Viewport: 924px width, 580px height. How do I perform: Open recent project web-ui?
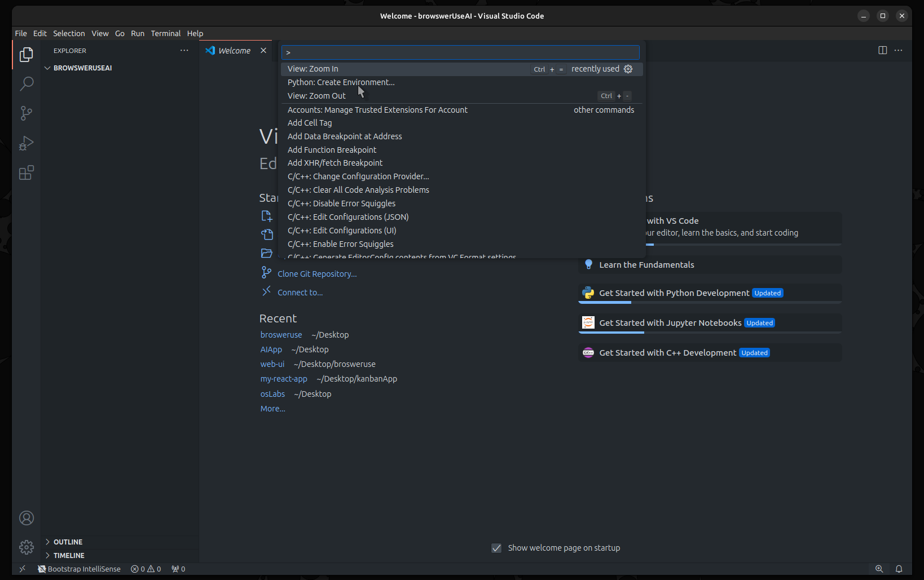[272, 364]
